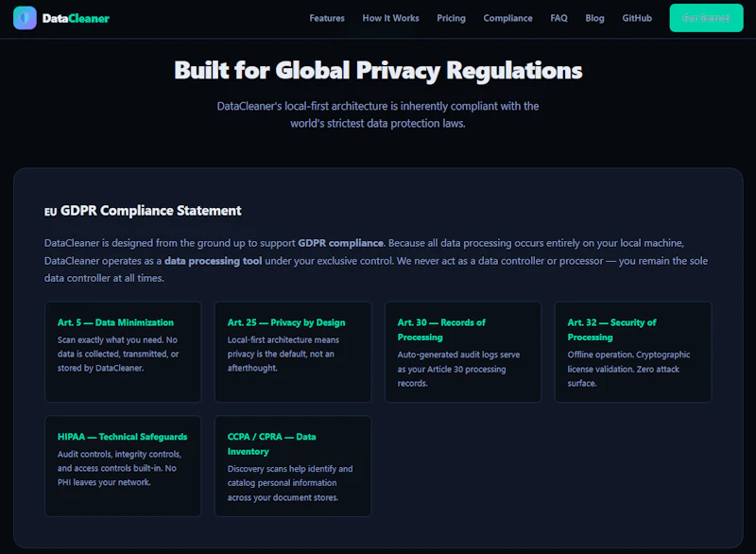The height and width of the screenshot is (554, 756).
Task: Click 'Local-first architecture means' description
Action: [x=283, y=354]
